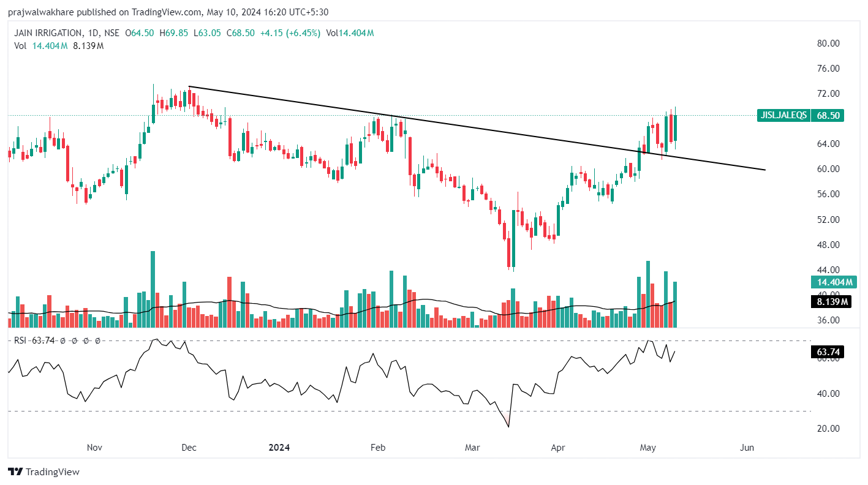Click the green 14.404M volume axis label
This screenshot has width=868, height=485.
(832, 282)
